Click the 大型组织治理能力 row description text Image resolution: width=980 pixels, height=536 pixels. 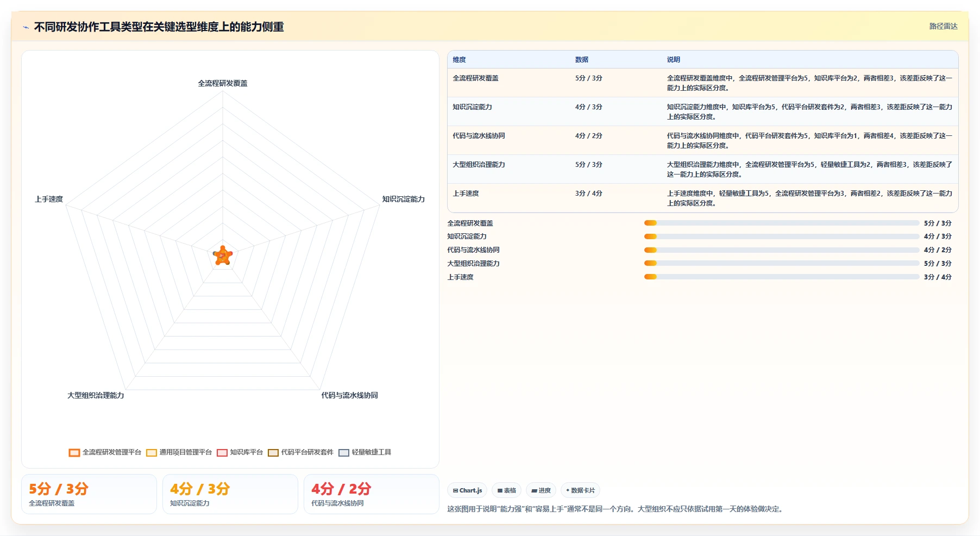point(809,170)
